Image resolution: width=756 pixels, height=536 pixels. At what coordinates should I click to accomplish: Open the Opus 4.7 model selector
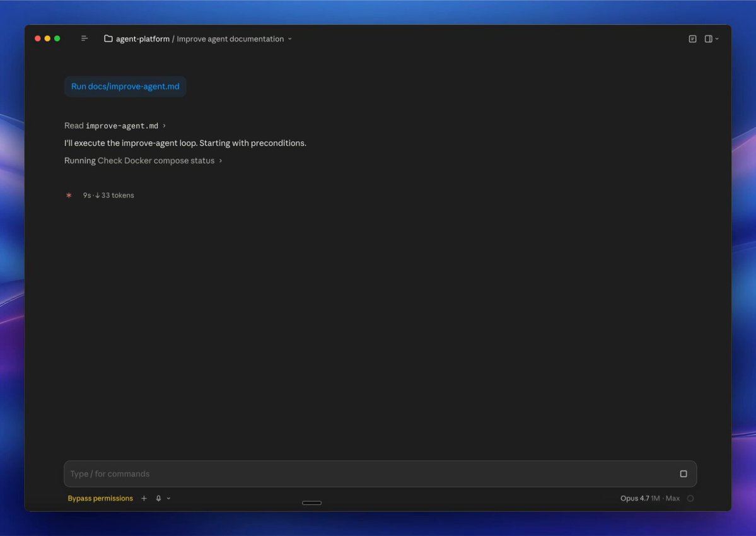650,498
